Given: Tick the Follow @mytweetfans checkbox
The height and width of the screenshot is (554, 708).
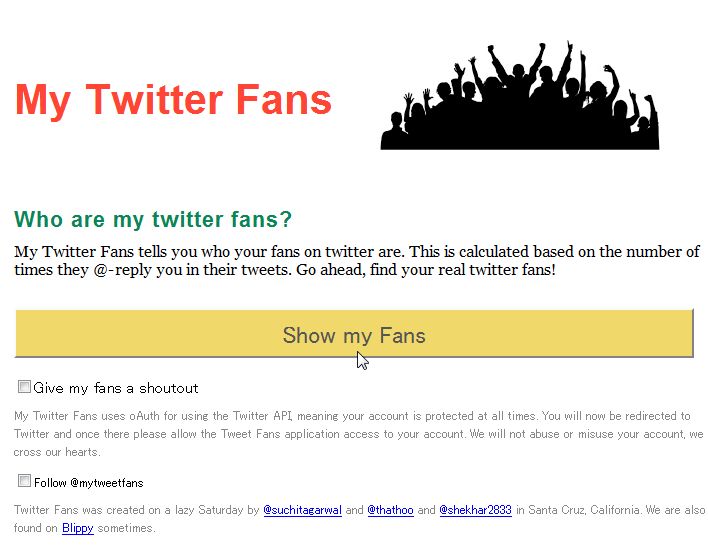Looking at the screenshot, I should [24, 481].
